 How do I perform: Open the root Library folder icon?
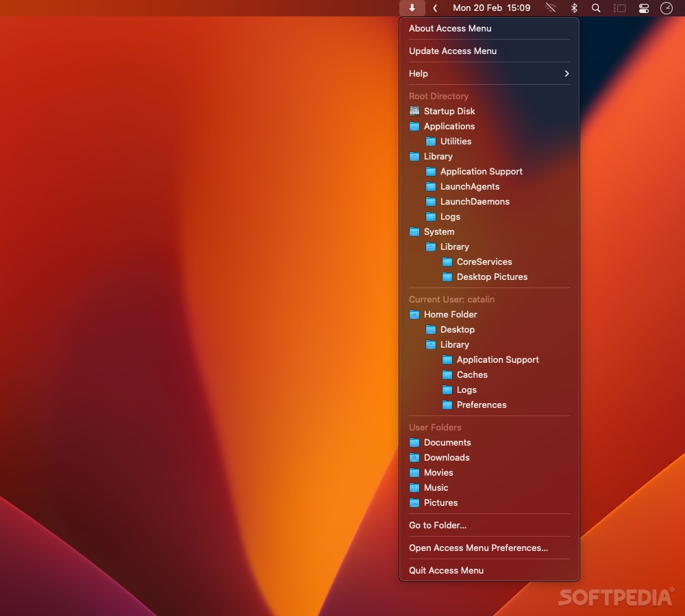tap(414, 156)
